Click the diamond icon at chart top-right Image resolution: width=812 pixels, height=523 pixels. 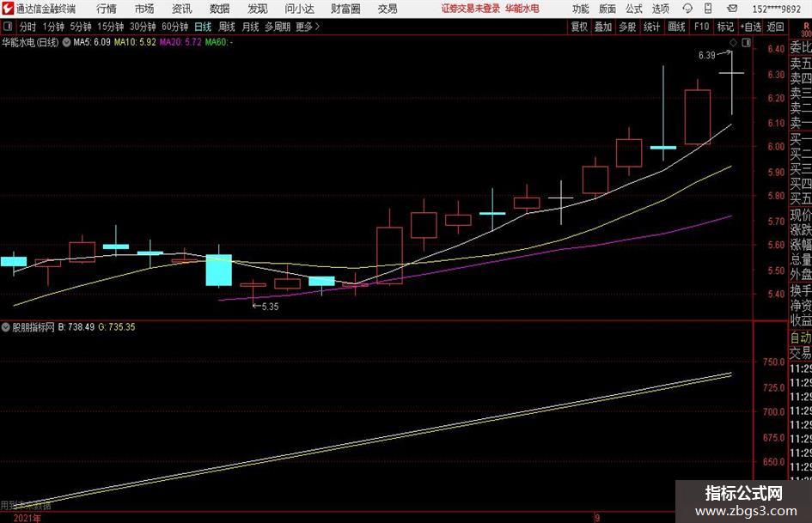click(x=733, y=43)
